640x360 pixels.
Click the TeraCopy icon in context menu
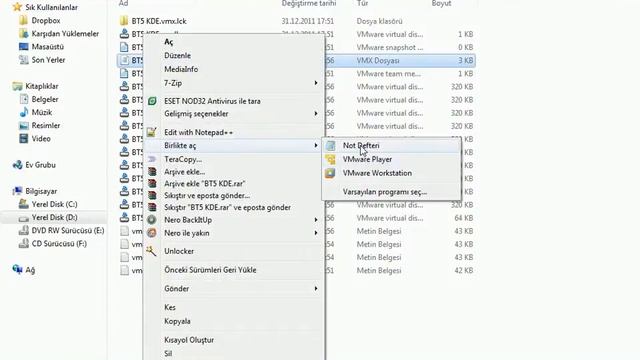152,159
